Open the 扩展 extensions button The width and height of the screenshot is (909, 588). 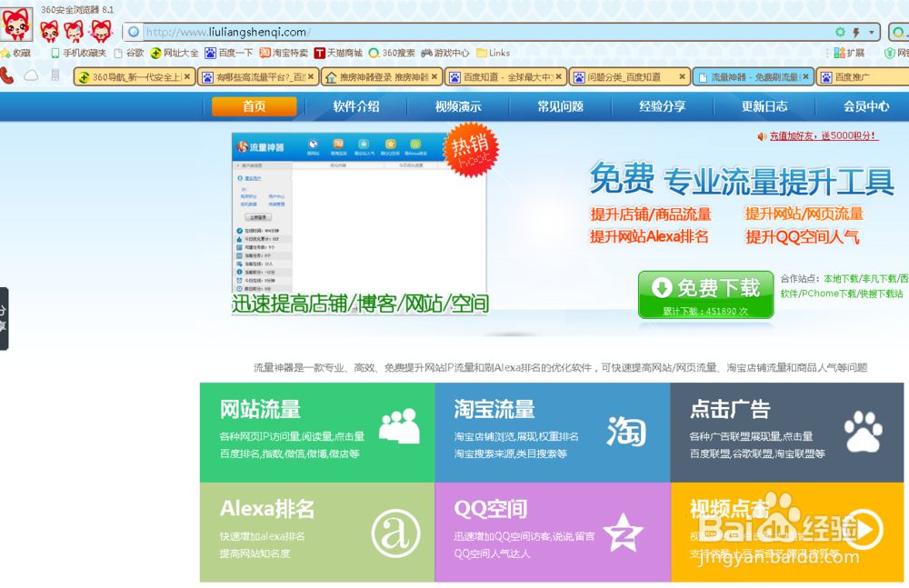coord(849,53)
